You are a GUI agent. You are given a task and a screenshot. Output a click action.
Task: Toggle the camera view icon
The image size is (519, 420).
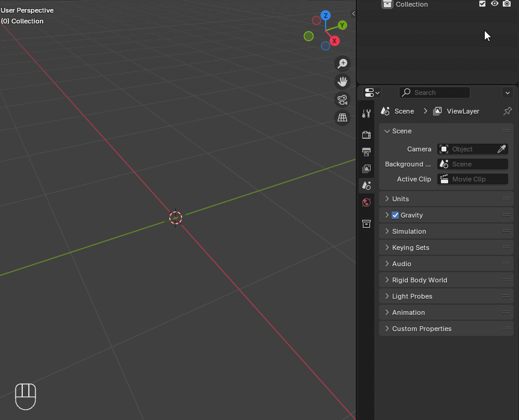342,100
